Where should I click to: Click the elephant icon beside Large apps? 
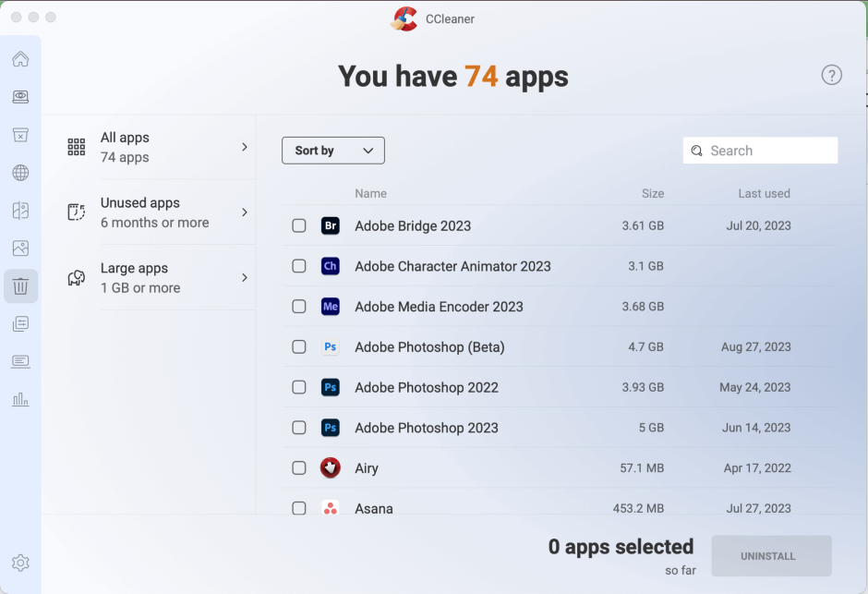[x=77, y=277]
